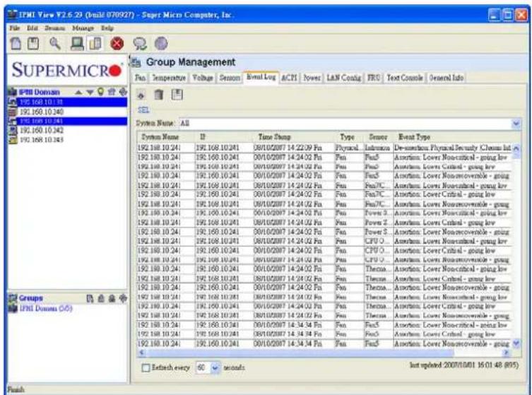The width and height of the screenshot is (532, 395).
Task: Switch to the Fan tab
Action: 141,78
